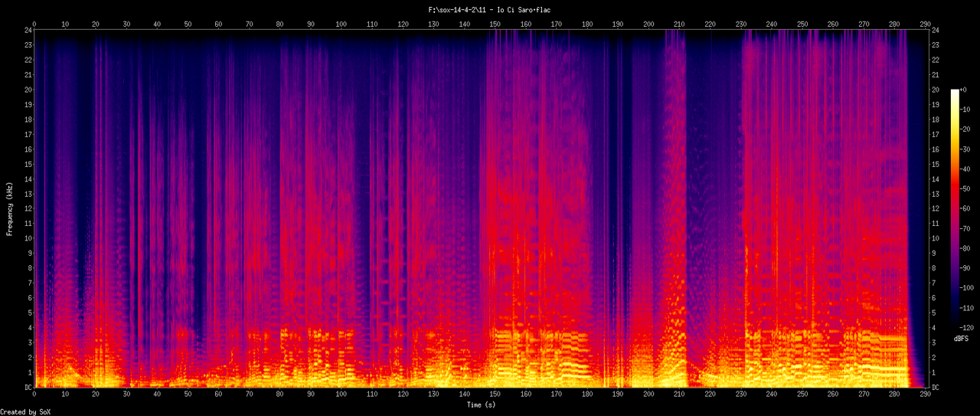Screen dimensions: 980x416
Task: Click the '120' tick on the bottom time axis
Action: point(403,395)
